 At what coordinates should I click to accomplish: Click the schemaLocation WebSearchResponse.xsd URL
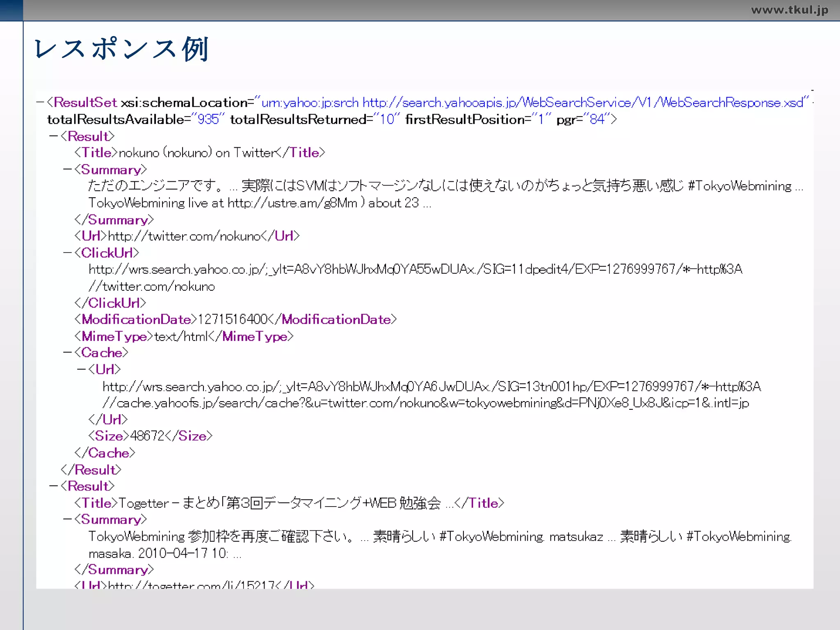(583, 103)
